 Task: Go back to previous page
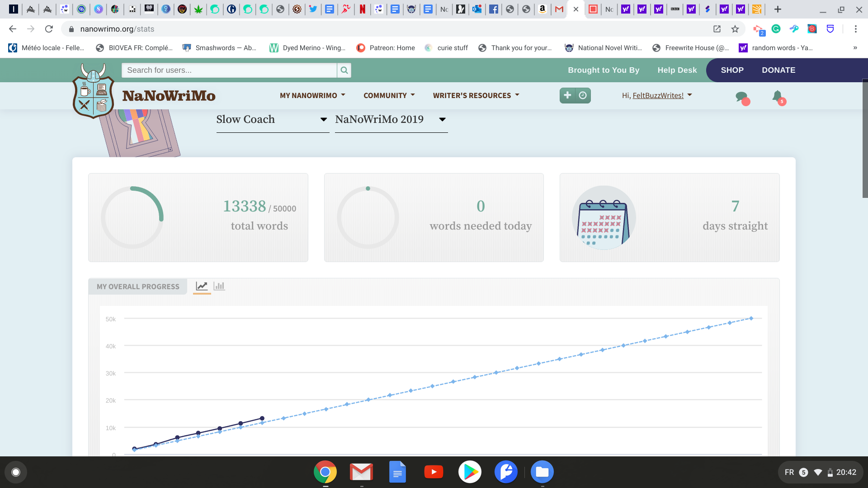[x=13, y=29]
